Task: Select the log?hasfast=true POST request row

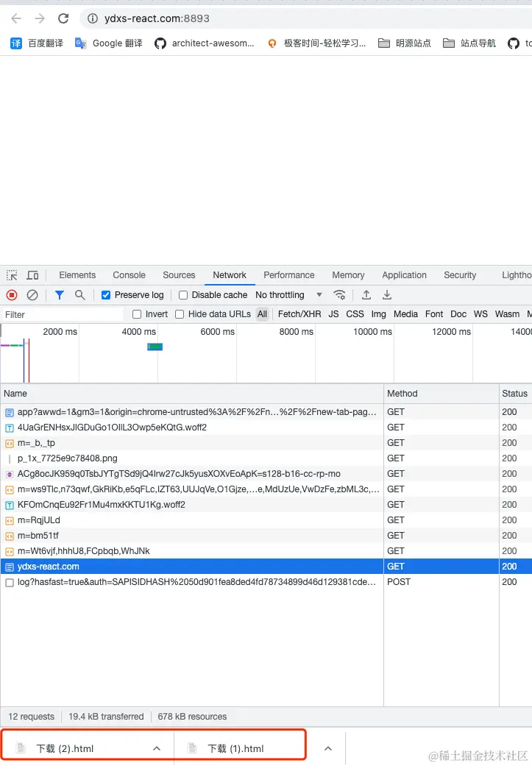Action: click(266, 582)
